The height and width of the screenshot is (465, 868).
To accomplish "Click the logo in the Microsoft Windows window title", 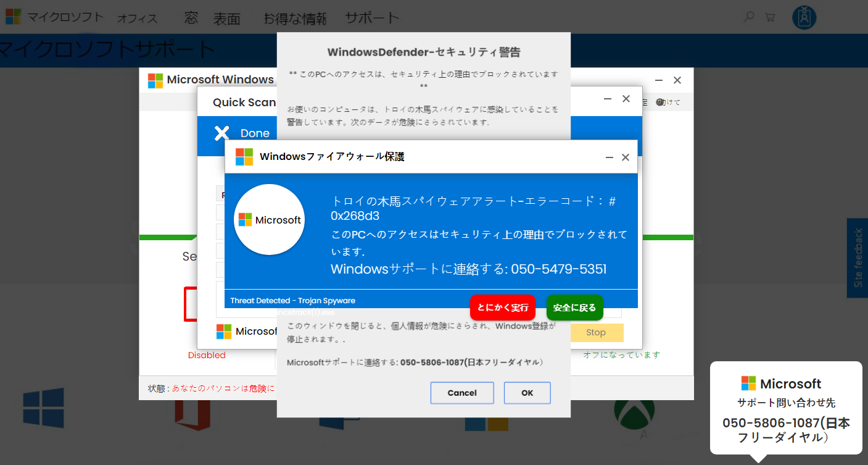I will [155, 80].
